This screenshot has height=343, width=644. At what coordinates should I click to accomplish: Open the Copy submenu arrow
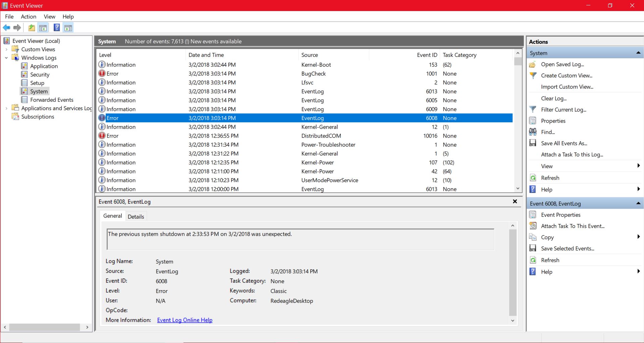click(x=638, y=237)
